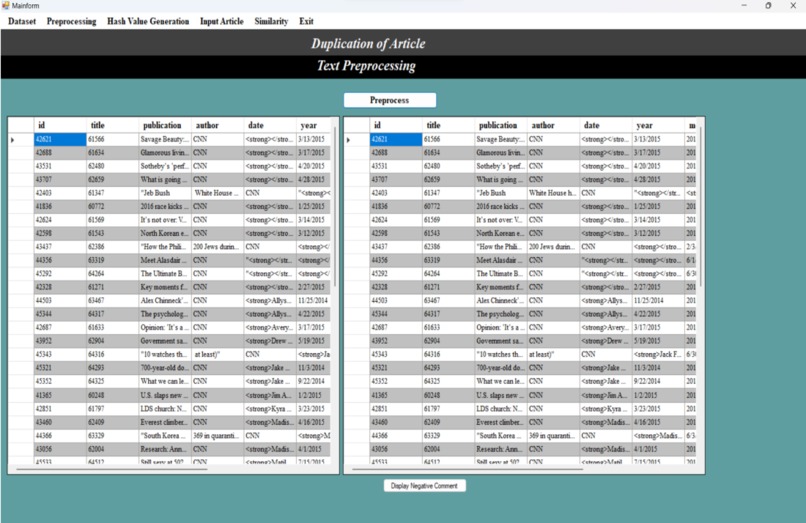806x523 pixels.
Task: Select id cell 42621 in left table
Action: click(60, 139)
